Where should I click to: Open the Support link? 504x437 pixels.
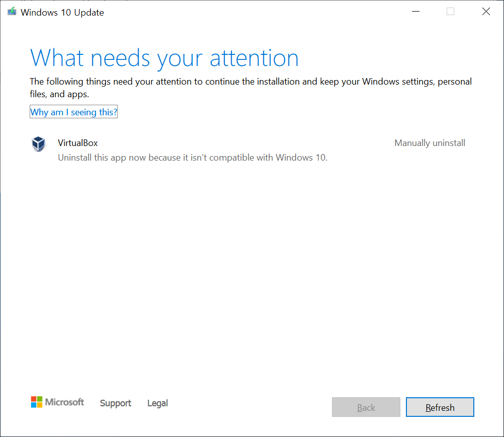115,403
